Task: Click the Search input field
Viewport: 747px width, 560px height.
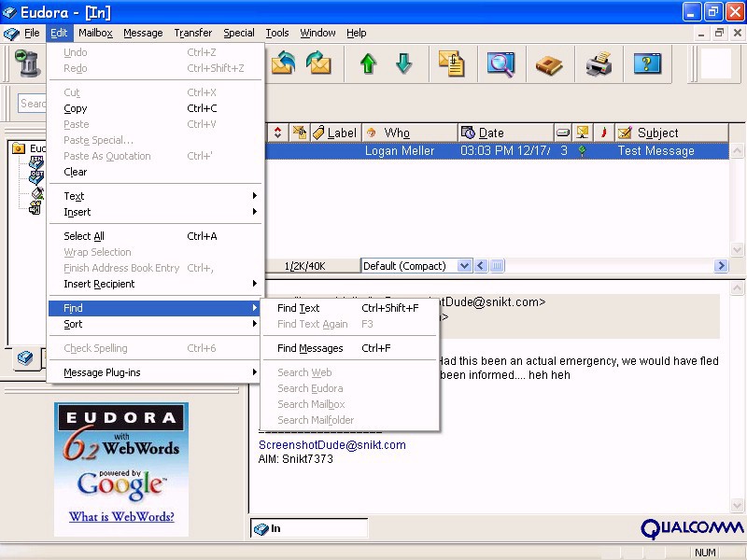Action: [33, 104]
